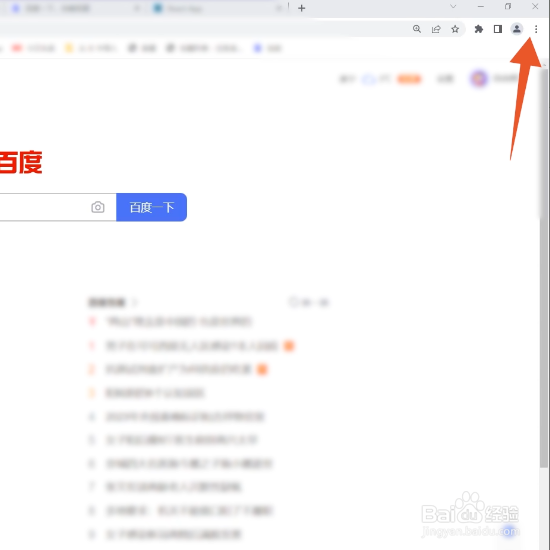Click the 百度 logo
The image size is (550, 550).
[20, 162]
